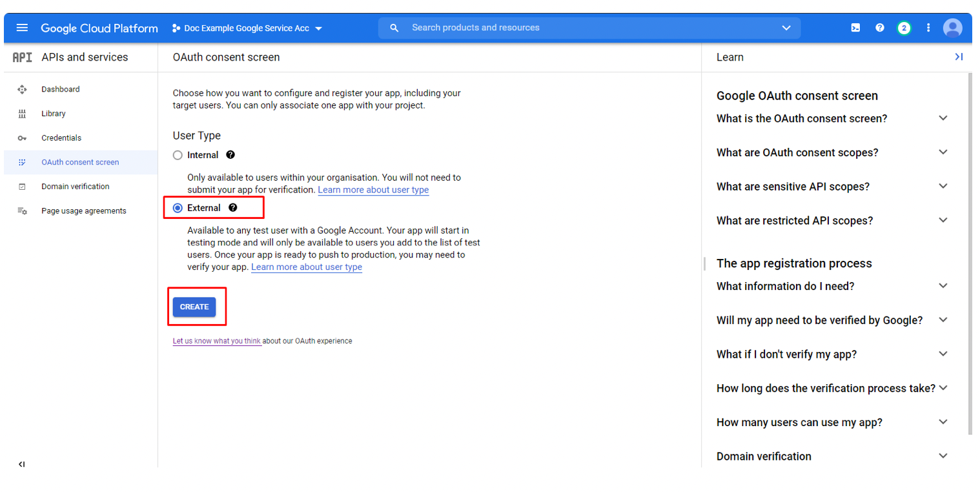Click the Dashboard sidebar icon
This screenshot has height=492, width=980.
coord(22,89)
